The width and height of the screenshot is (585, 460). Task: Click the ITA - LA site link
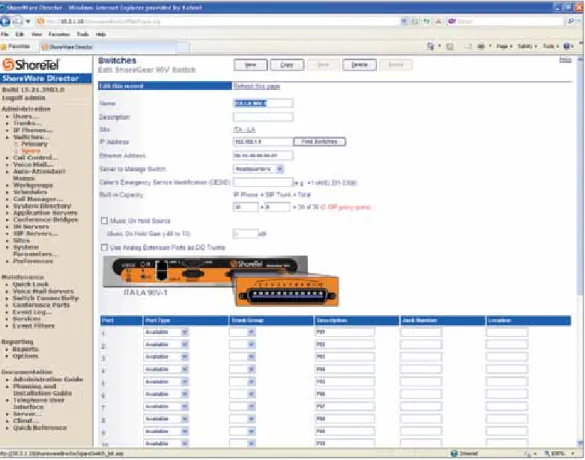[x=244, y=129]
